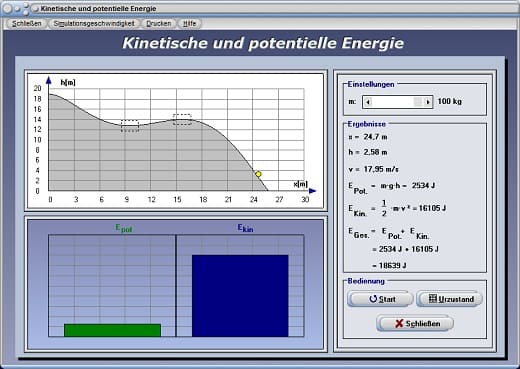
Task: Increase mass with the slider's right arrow
Action: click(428, 102)
